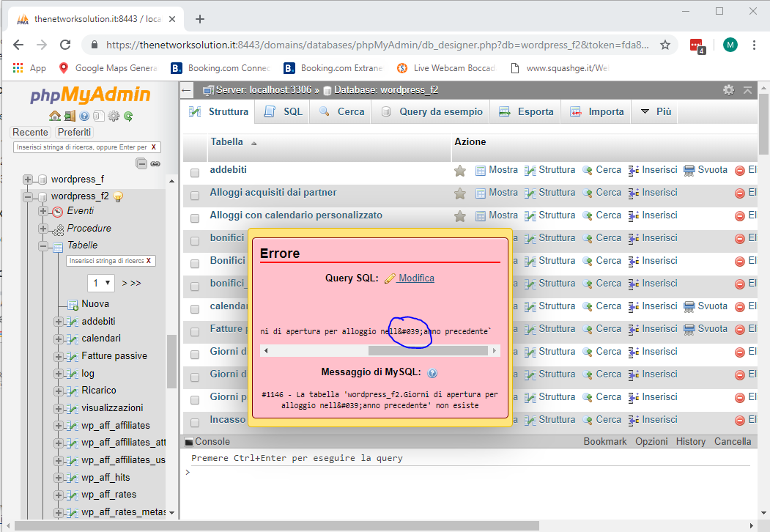Click the log out door icon in sidebar
The width and height of the screenshot is (770, 532).
70,116
